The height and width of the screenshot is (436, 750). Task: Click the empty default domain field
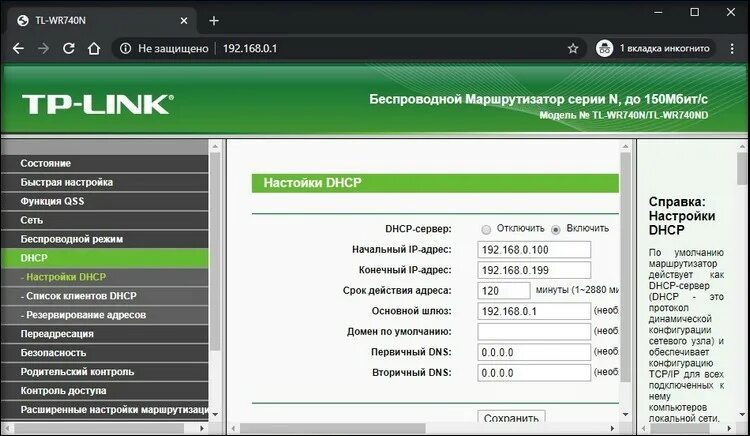click(534, 332)
